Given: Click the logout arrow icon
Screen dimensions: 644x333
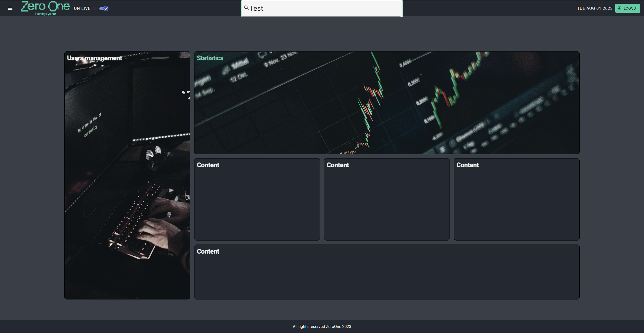Looking at the screenshot, I should 620,8.
